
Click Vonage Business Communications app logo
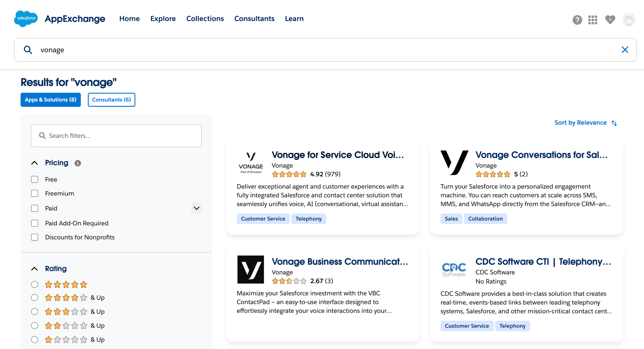[x=251, y=269]
